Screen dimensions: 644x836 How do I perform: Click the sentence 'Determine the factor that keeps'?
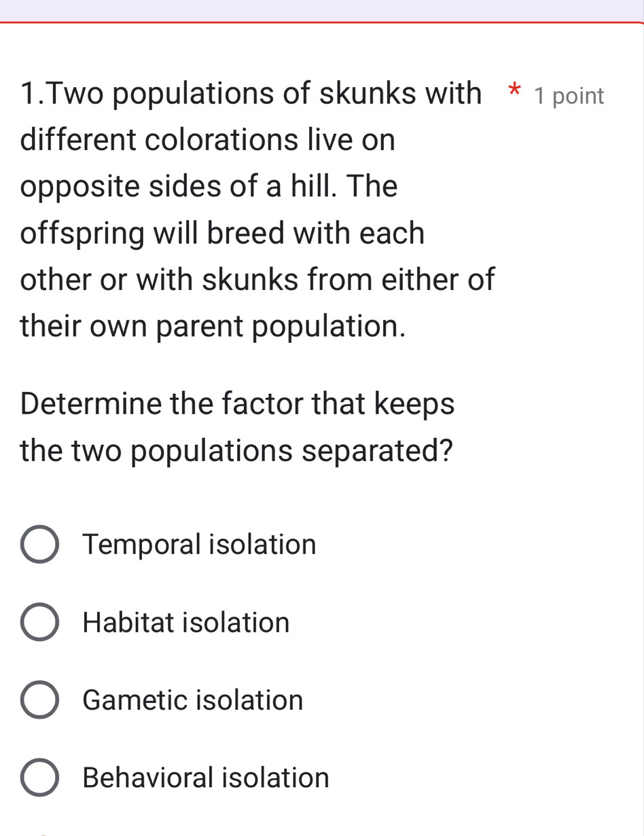click(237, 403)
